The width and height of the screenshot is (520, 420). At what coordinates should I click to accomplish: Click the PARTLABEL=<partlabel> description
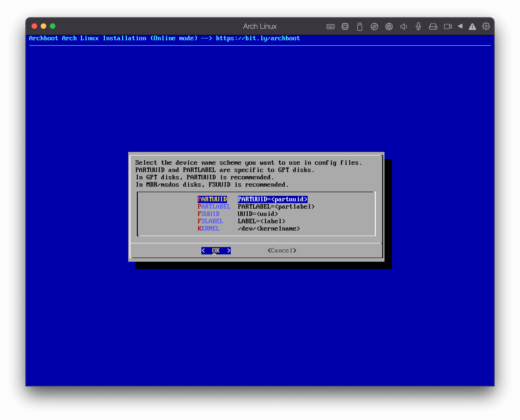point(276,206)
